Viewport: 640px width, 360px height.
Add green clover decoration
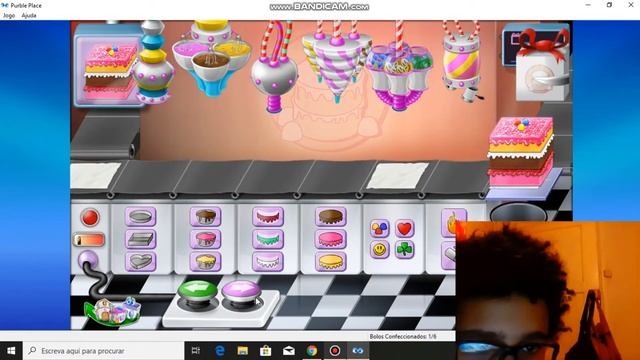(404, 249)
